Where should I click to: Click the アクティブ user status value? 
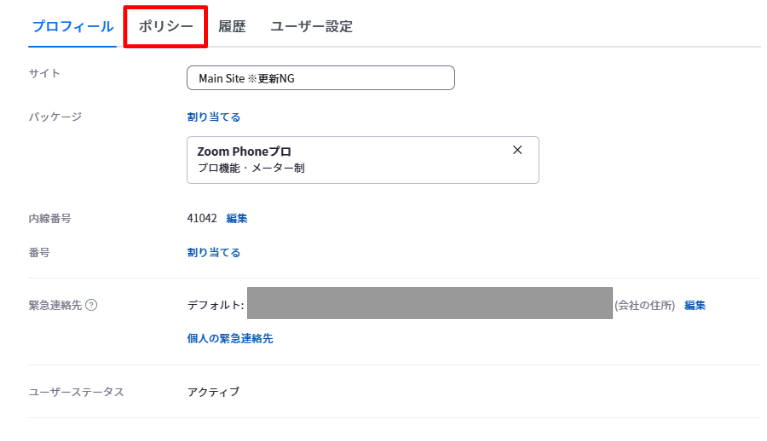(213, 392)
